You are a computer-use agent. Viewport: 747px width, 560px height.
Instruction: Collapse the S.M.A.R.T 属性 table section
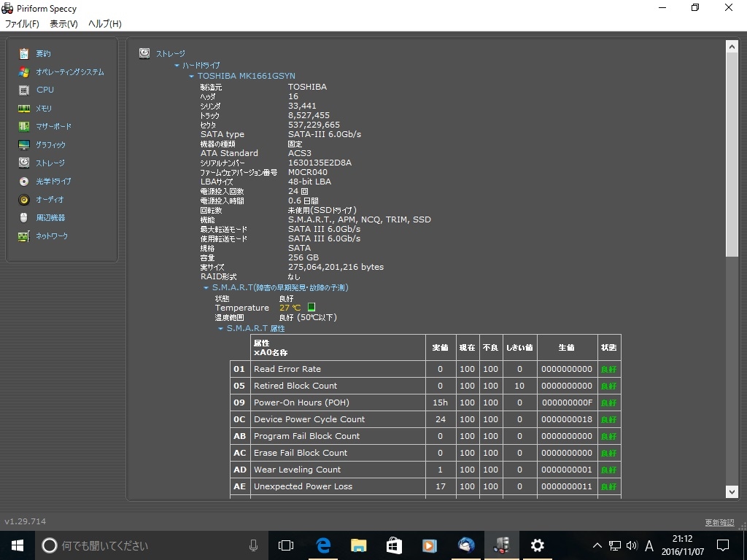tap(220, 329)
